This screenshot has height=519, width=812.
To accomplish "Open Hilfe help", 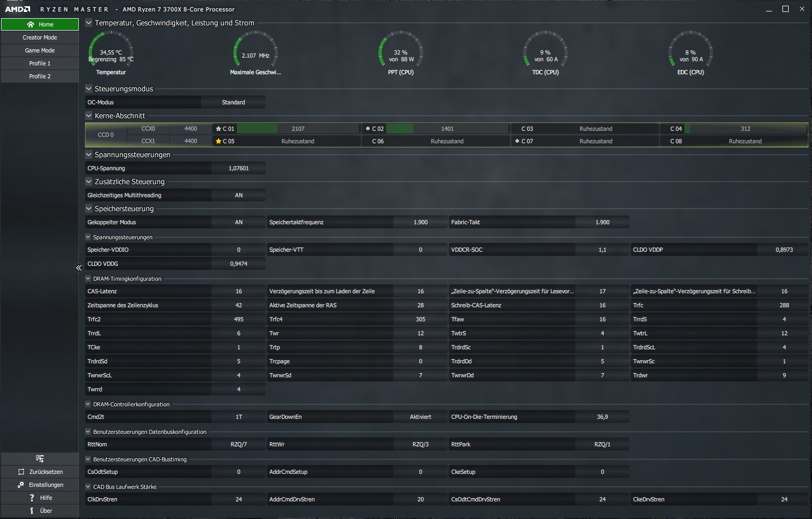I will tap(40, 498).
